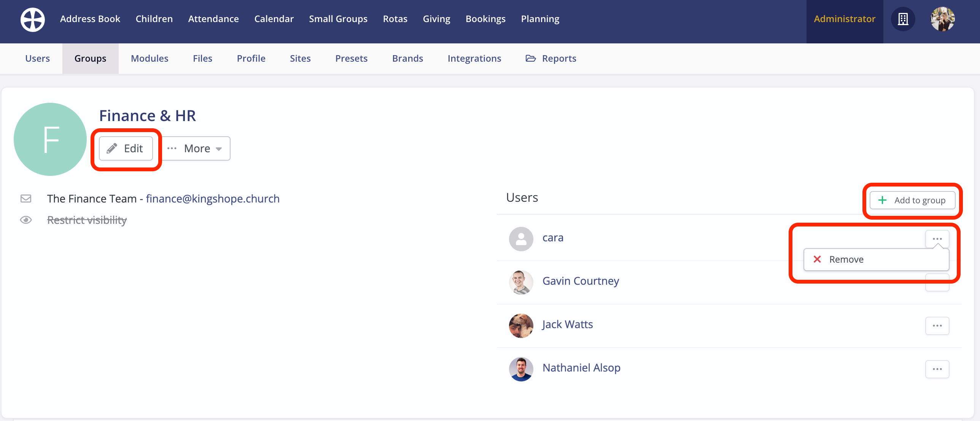Open your profile avatar menu

pyautogui.click(x=943, y=19)
